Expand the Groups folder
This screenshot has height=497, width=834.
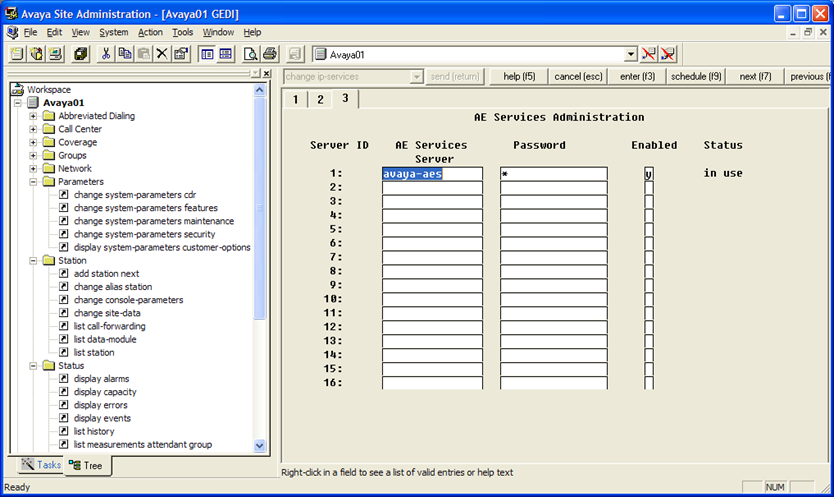coord(33,155)
